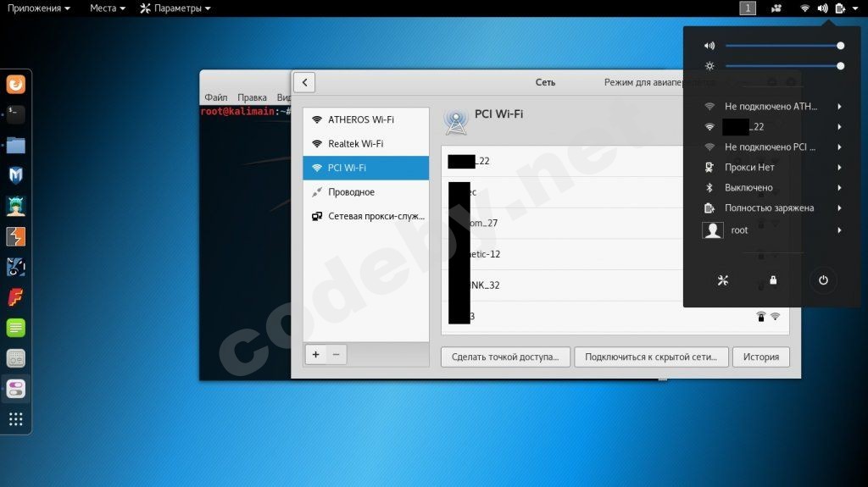Viewport: 868px width, 487px height.
Task: Click Сделать точкой доступа button
Action: [x=505, y=357]
